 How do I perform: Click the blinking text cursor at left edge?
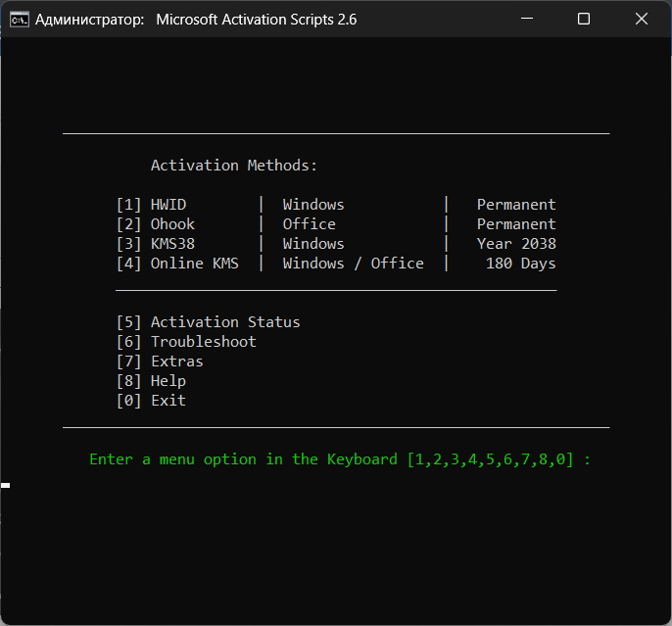5,485
